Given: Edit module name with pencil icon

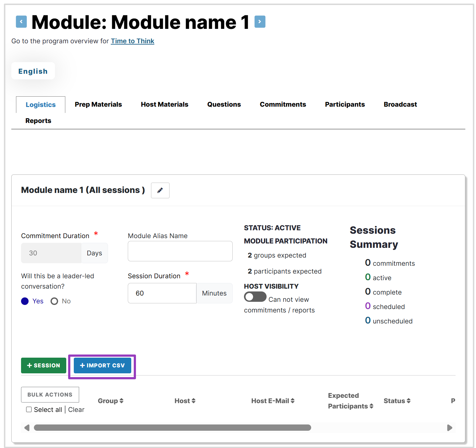Looking at the screenshot, I should pos(160,190).
